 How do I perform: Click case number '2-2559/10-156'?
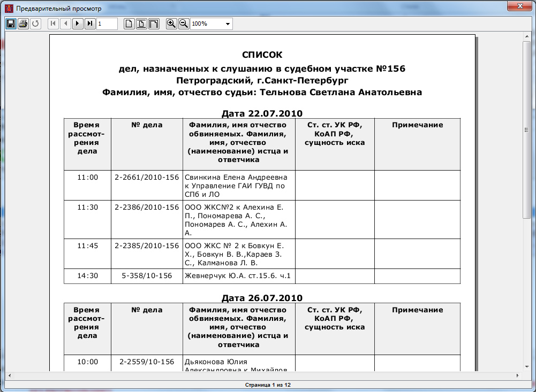point(147,362)
